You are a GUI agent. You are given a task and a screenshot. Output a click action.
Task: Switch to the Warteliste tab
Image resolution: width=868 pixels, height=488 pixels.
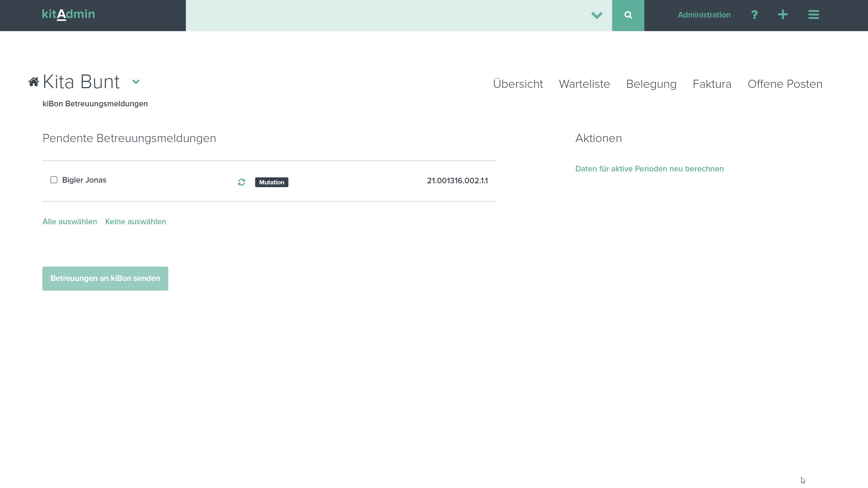[584, 84]
